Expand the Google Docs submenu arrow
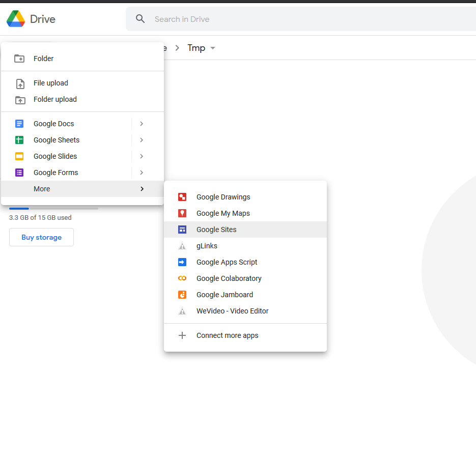This screenshot has width=476, height=457. coord(142,124)
